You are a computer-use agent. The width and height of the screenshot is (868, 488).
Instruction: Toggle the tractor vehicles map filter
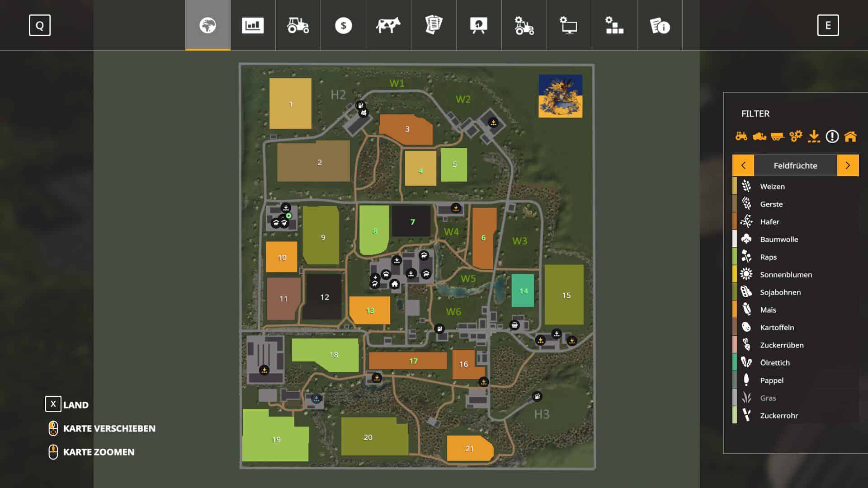741,136
